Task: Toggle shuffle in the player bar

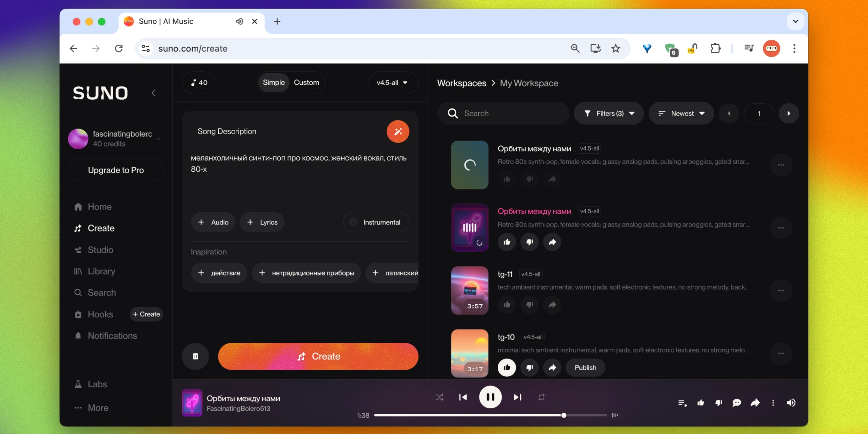Action: pyautogui.click(x=439, y=397)
